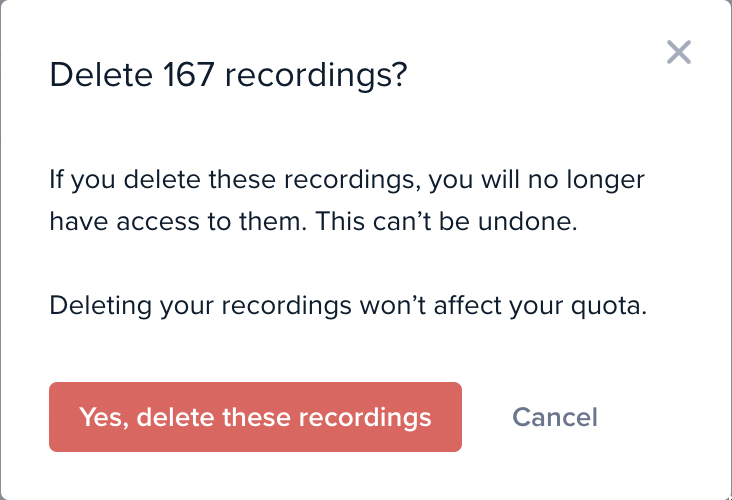Viewport: 732px width, 500px height.
Task: Click the Deleting your recordings line
Action: pyautogui.click(x=348, y=306)
